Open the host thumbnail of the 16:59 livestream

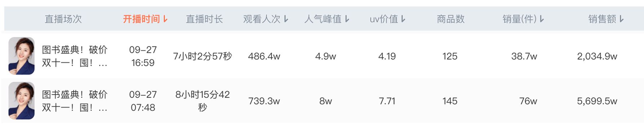(22, 56)
